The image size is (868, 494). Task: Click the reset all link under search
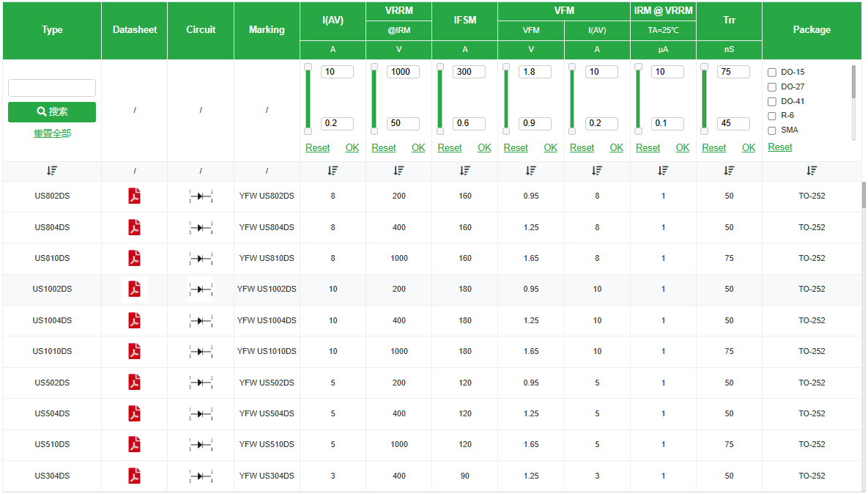click(x=52, y=133)
